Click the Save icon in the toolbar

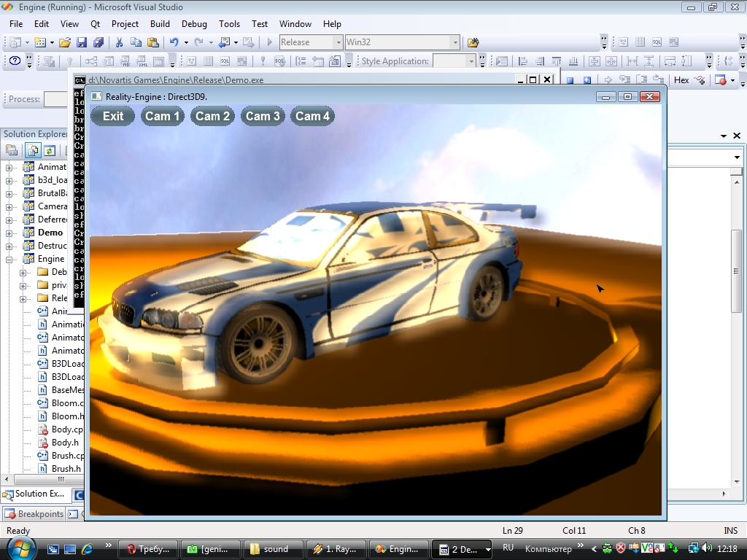pos(82,42)
